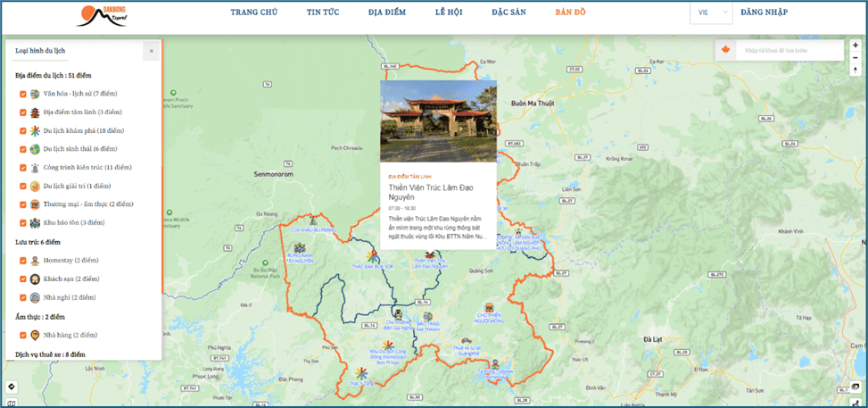Disable the Homestay filter checkbox
This screenshot has height=408, width=868.
pyautogui.click(x=23, y=261)
